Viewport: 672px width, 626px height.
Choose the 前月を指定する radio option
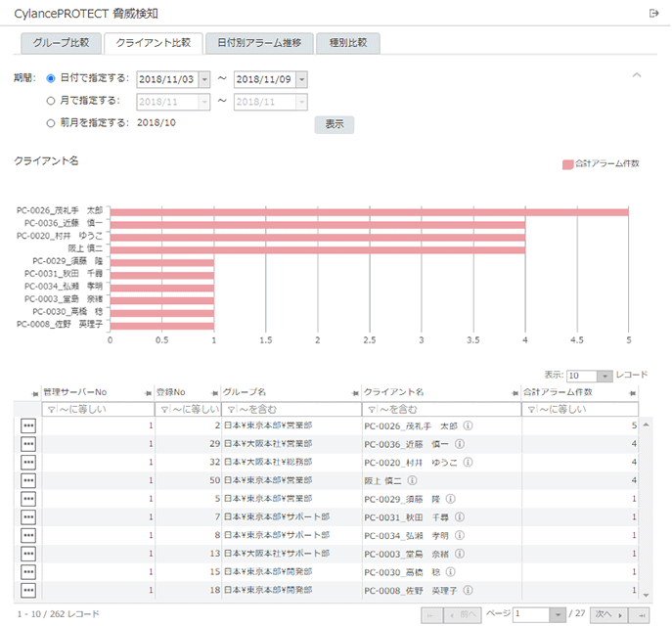pos(51,122)
